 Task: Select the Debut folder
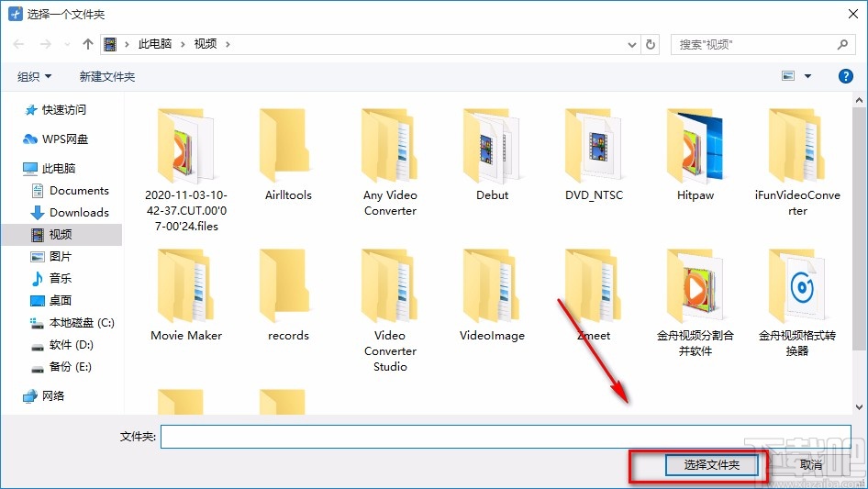[x=492, y=155]
